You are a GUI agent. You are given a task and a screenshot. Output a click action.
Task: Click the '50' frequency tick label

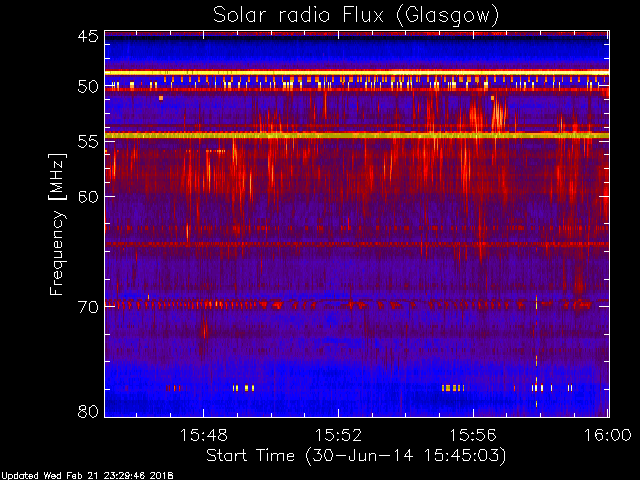(88, 87)
